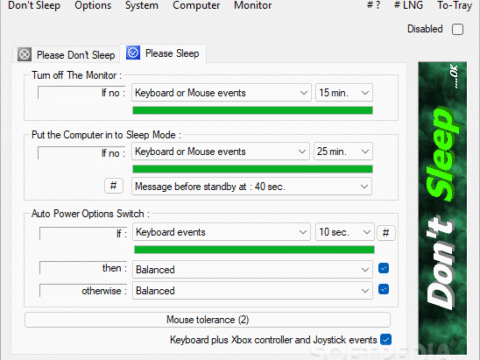Switch to Please Don't Sleep tab
Image resolution: width=480 pixels, height=360 pixels.
pos(67,54)
